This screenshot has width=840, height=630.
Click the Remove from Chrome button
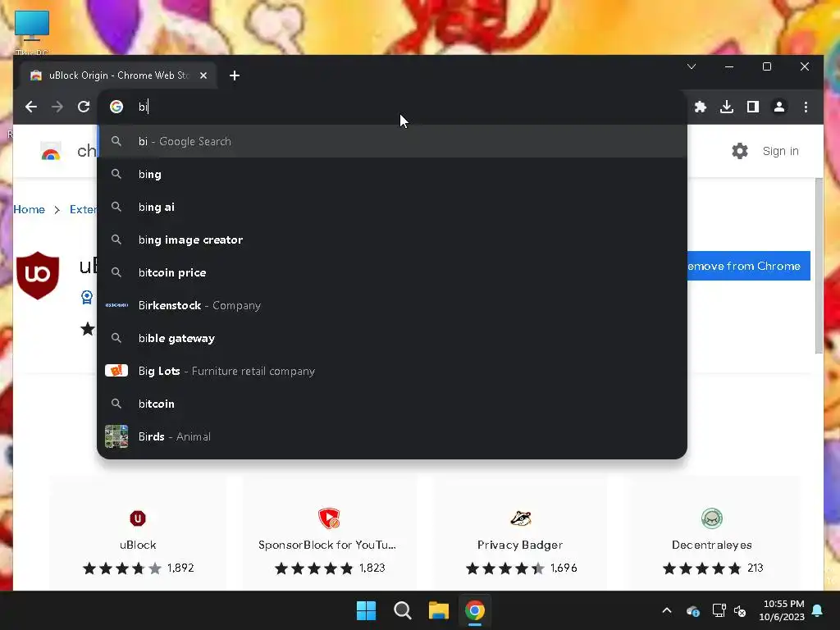coord(748,266)
